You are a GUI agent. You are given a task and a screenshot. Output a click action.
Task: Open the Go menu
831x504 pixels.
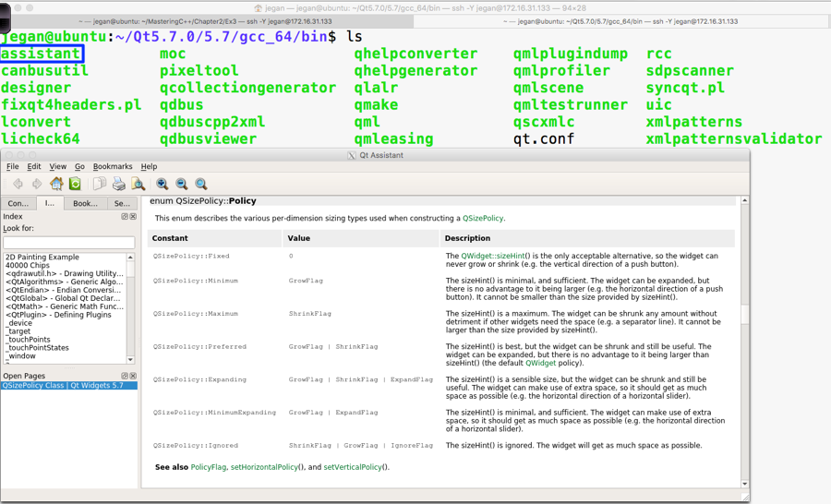pos(79,167)
